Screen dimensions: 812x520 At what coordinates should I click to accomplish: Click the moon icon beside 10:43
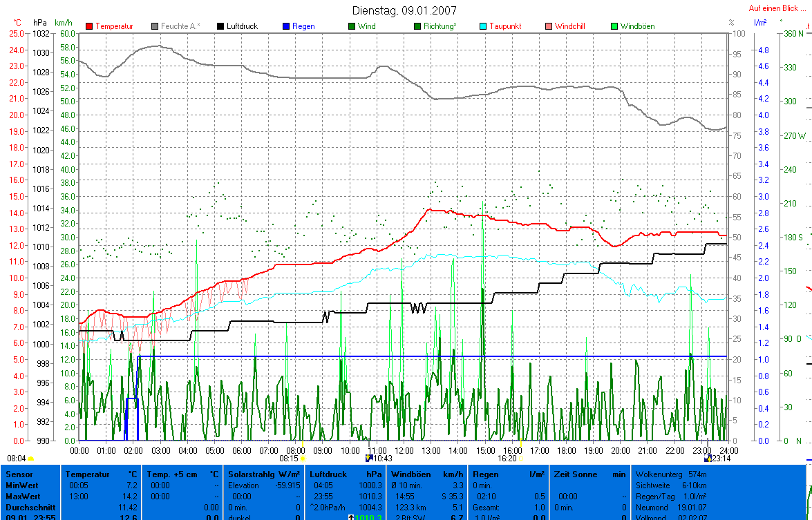coord(369,458)
